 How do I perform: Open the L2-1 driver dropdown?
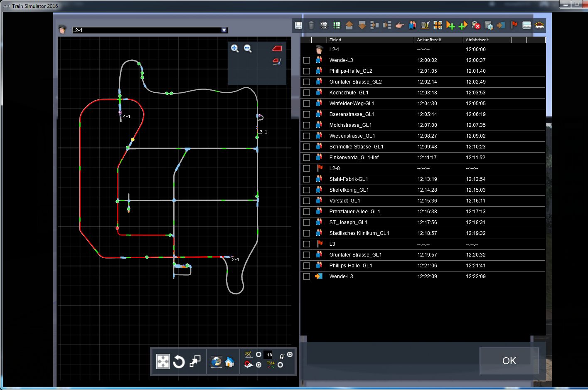224,30
